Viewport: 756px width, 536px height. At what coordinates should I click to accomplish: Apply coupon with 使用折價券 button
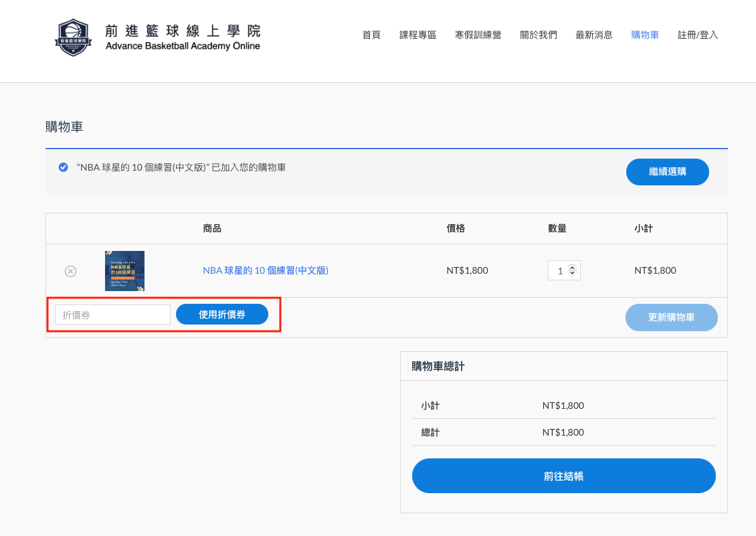[221, 315]
